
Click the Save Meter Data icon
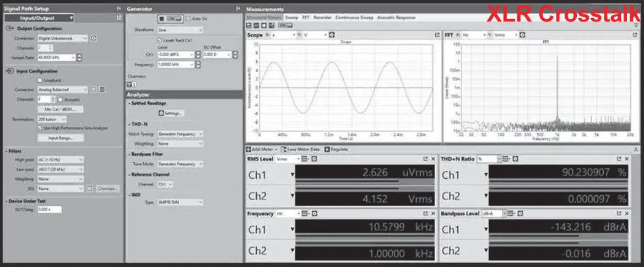pyautogui.click(x=284, y=149)
